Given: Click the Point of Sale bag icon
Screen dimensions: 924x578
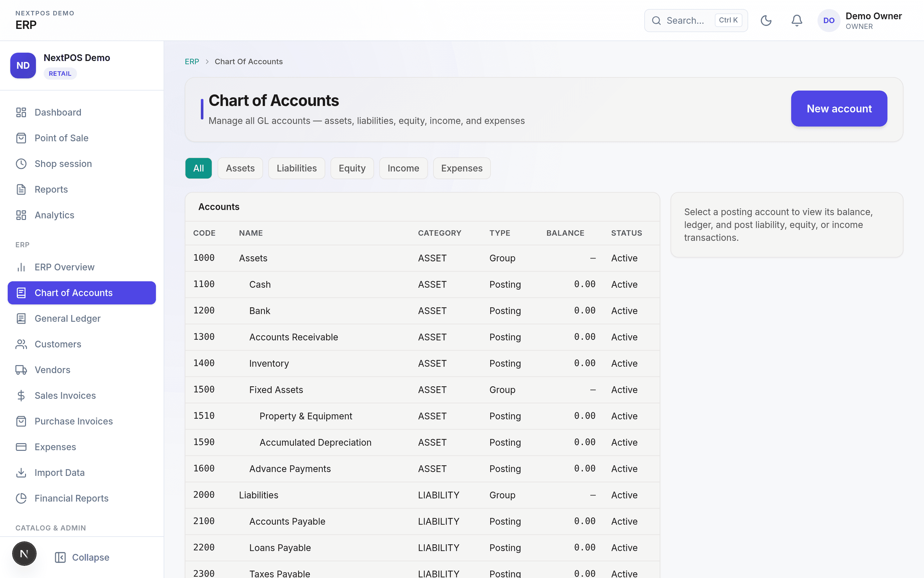Looking at the screenshot, I should (x=21, y=138).
